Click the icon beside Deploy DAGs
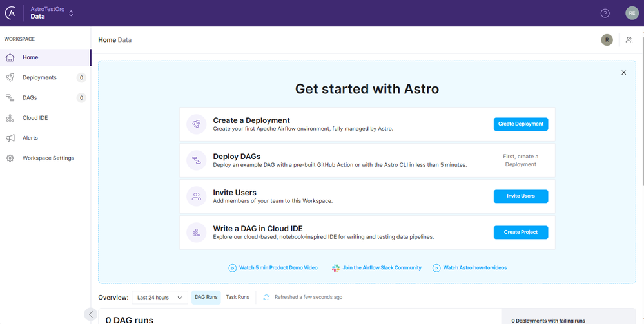Screen dimensions: 644x324 tap(197, 160)
